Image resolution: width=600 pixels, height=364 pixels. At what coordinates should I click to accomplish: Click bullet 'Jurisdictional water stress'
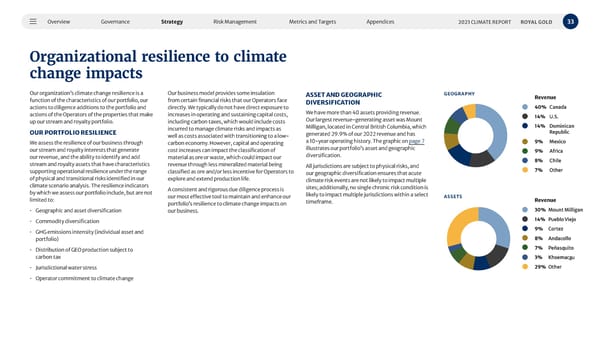click(66, 268)
